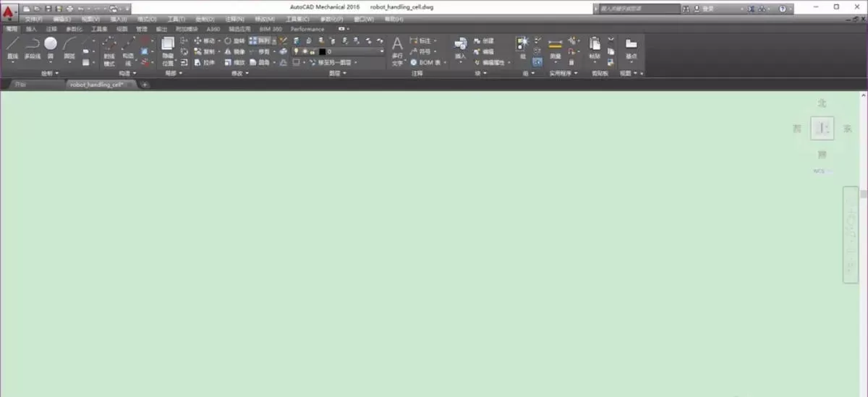This screenshot has height=397, width=868.
Task: Select the Array (阵列) tool
Action: (260, 40)
